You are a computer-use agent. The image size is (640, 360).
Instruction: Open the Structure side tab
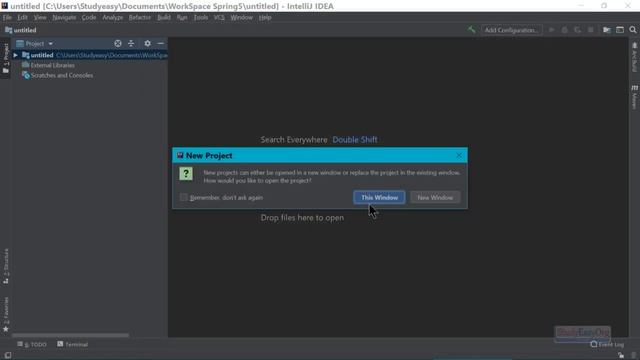tap(6, 266)
